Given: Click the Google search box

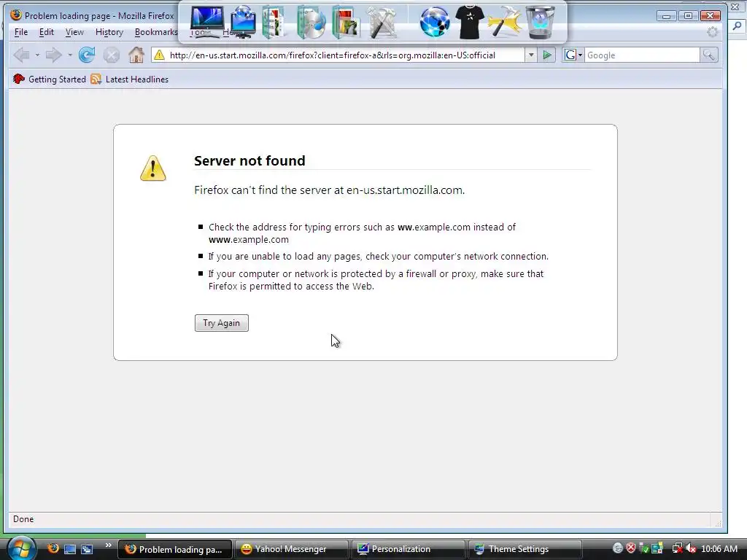Looking at the screenshot, I should coord(642,55).
